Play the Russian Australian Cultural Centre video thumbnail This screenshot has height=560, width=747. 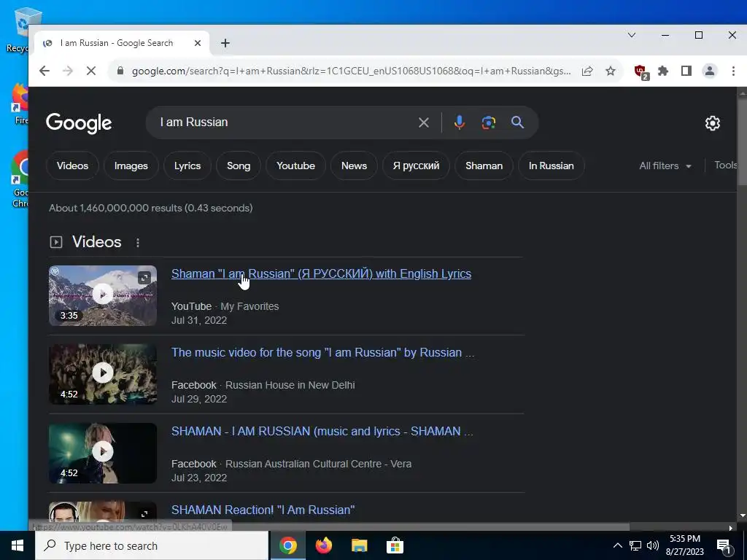(103, 452)
